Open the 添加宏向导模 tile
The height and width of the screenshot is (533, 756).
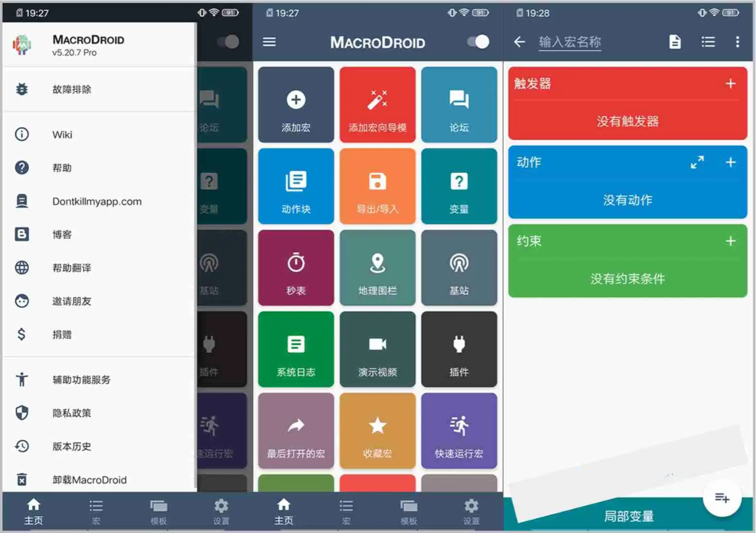(378, 105)
